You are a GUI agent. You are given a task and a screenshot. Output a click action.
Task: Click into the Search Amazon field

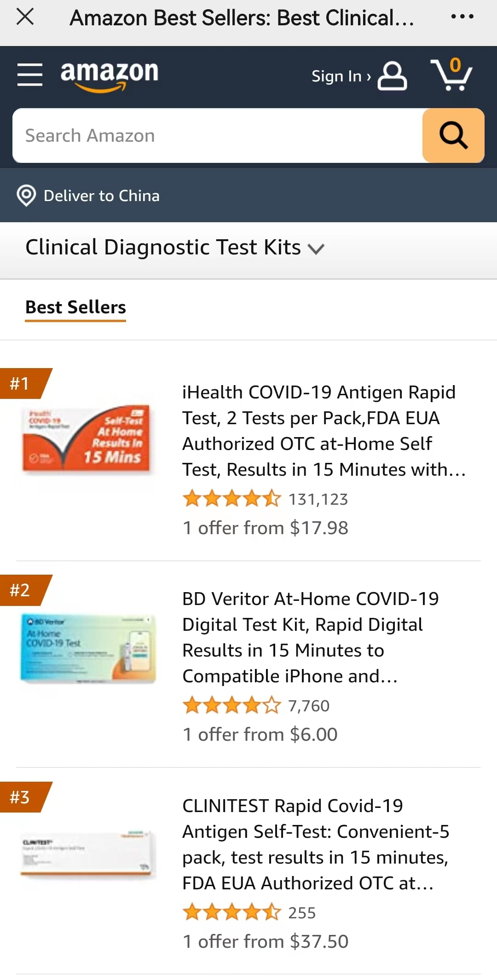pyautogui.click(x=216, y=136)
